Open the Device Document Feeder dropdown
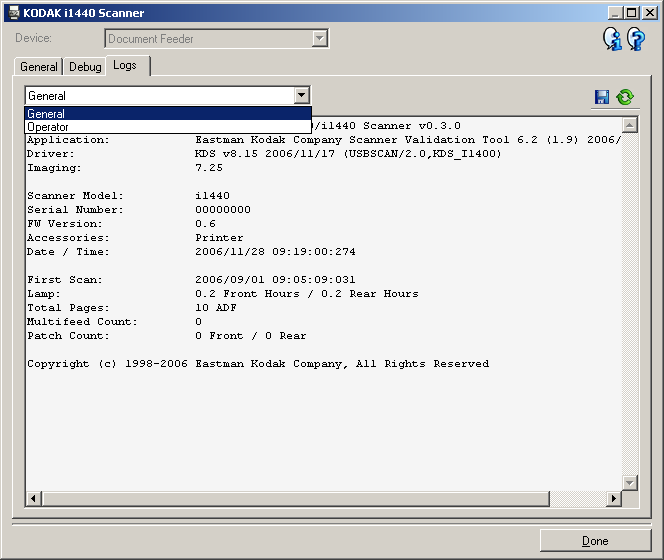Viewport: 664px width, 560px height. point(319,39)
